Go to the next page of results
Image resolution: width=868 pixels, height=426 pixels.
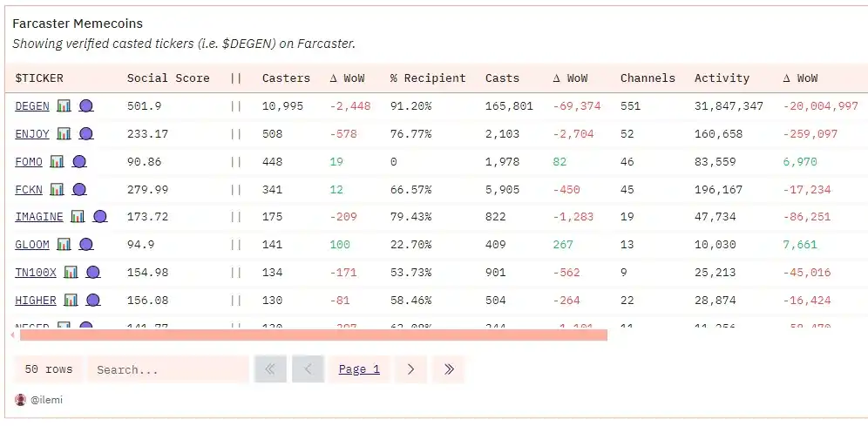(410, 369)
